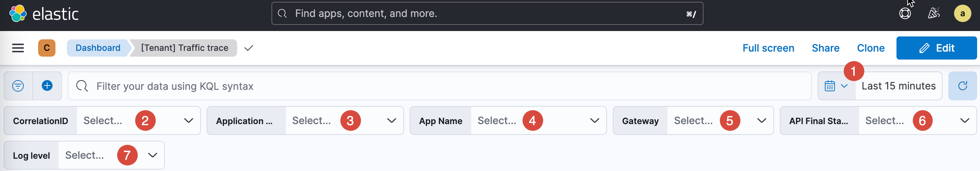Expand the CorrelationID select dropdown
This screenshot has height=171, width=980.
coord(188,121)
